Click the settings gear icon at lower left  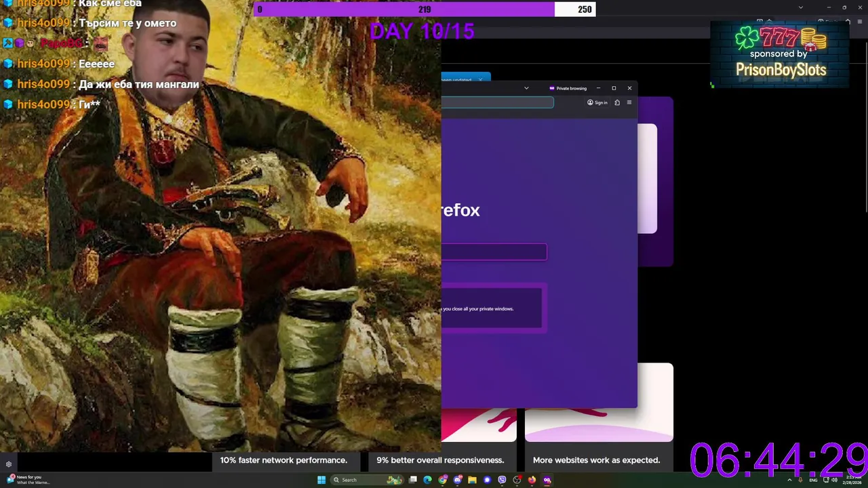8,464
